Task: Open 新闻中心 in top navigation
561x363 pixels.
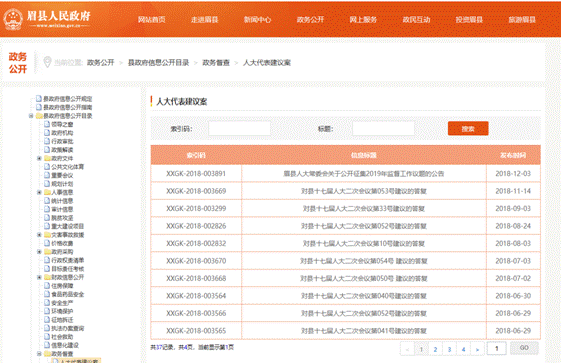Action: [x=258, y=20]
